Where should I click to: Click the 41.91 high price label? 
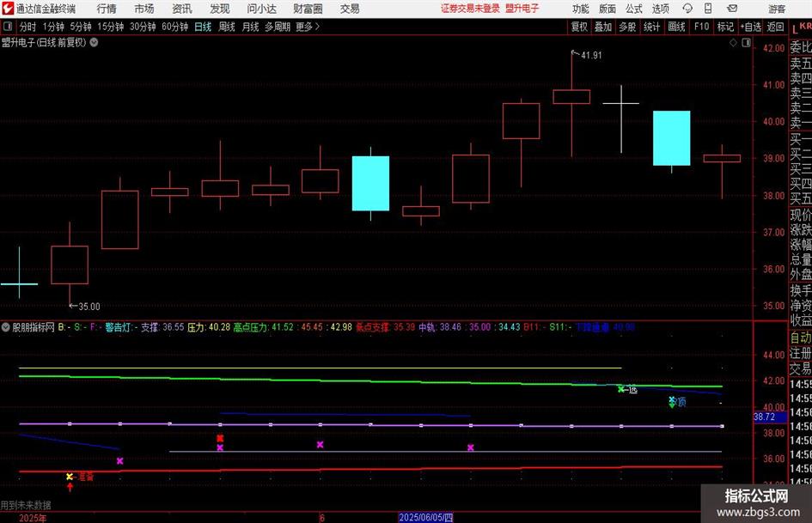pos(591,56)
